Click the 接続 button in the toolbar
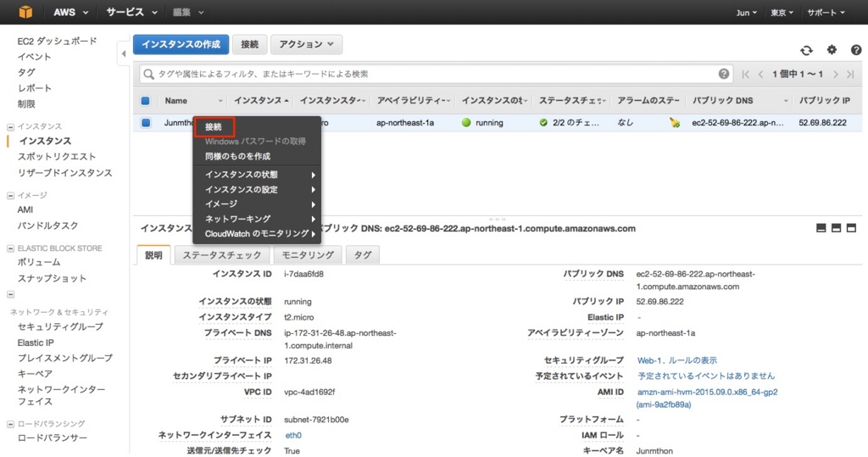 250,44
